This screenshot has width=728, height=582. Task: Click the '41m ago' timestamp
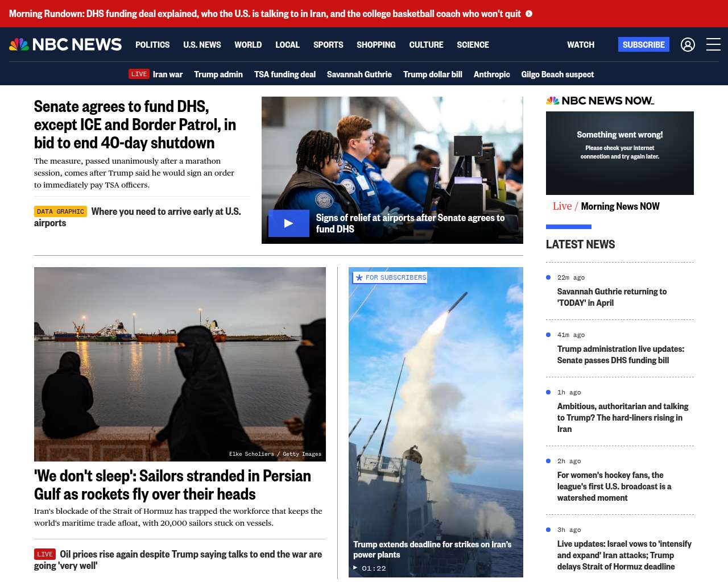(x=571, y=335)
